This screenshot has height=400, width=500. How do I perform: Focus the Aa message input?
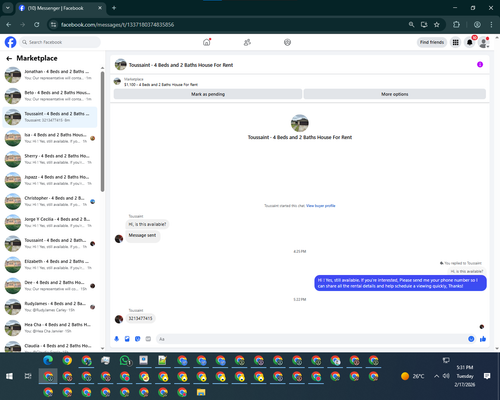[x=312, y=339]
